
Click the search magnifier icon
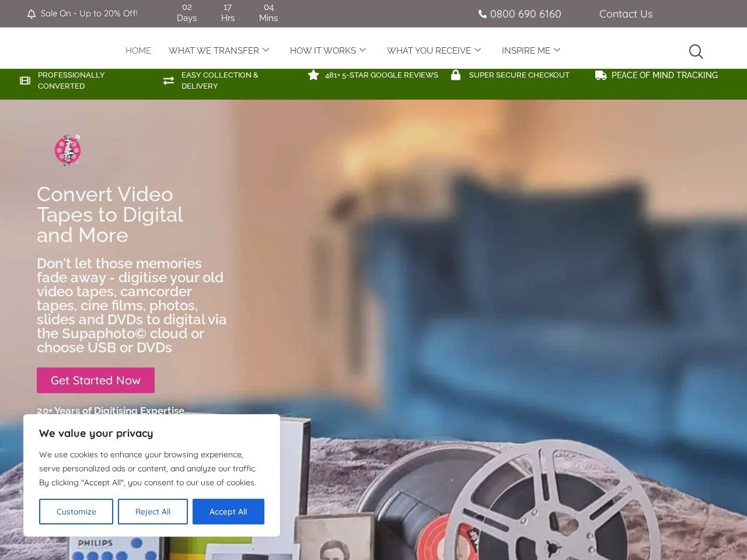coord(696,51)
